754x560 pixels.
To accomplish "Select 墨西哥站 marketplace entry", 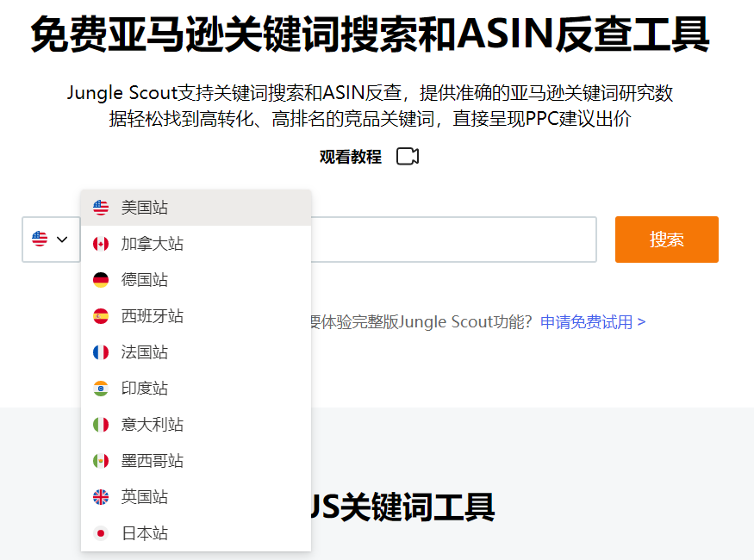I will pos(153,461).
